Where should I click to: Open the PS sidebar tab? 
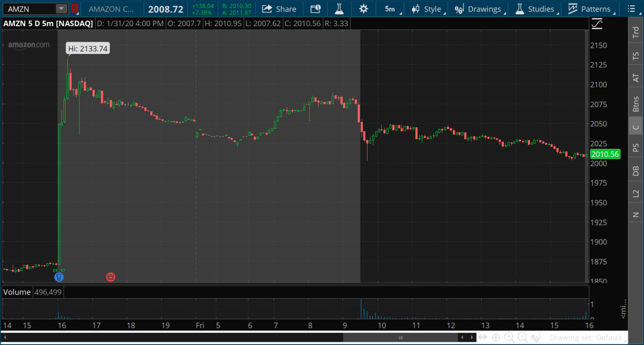click(x=636, y=148)
